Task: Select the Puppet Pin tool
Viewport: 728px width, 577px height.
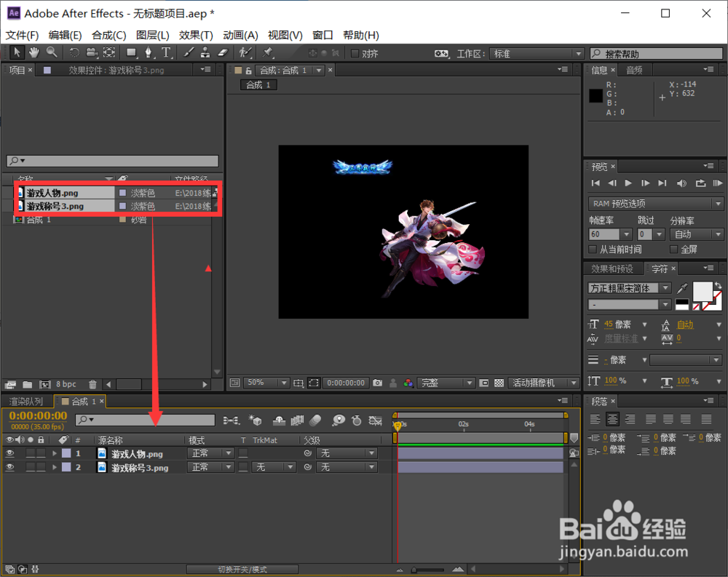Action: coord(267,53)
